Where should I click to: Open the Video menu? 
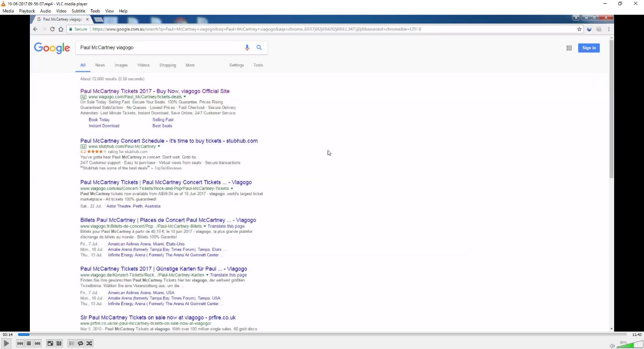61,11
